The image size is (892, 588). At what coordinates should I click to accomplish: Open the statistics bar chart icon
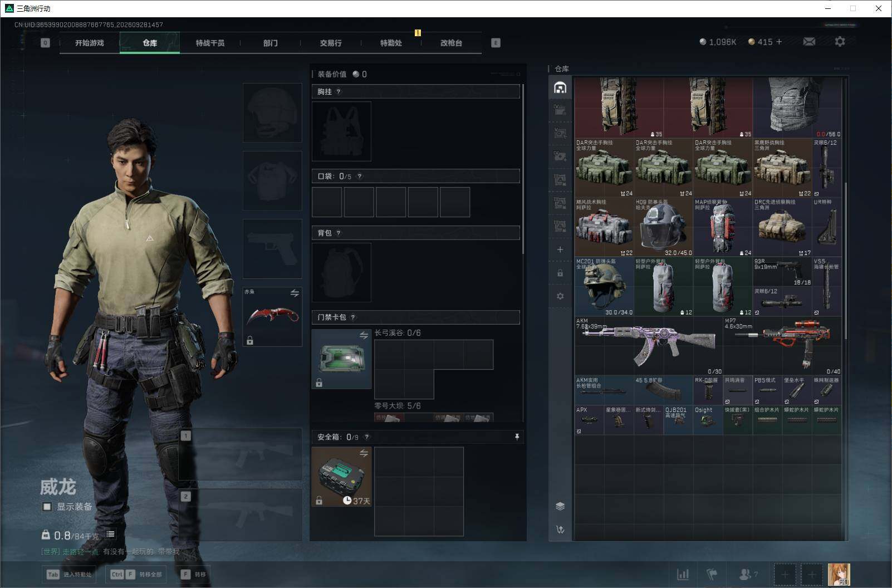683,574
